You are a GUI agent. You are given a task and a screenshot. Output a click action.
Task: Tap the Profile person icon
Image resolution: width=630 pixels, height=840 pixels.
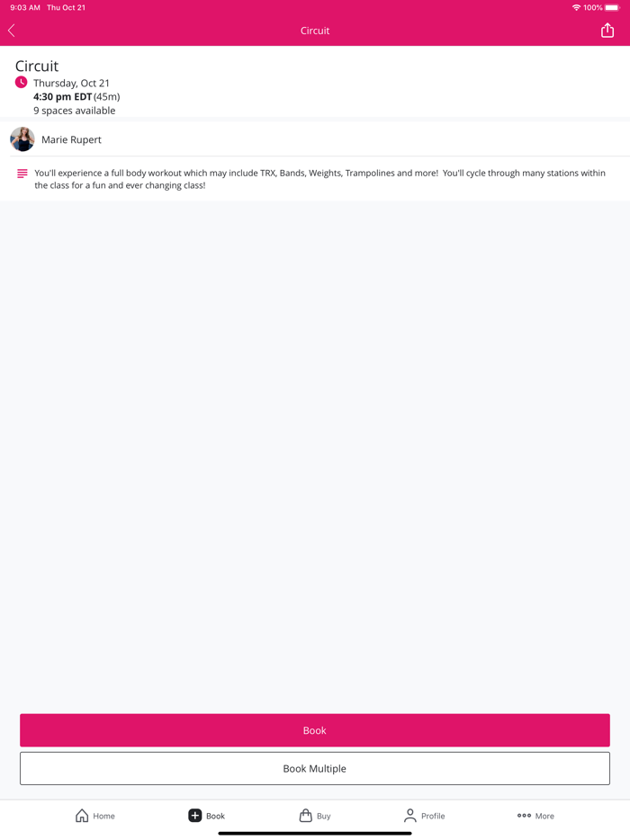pyautogui.click(x=409, y=816)
